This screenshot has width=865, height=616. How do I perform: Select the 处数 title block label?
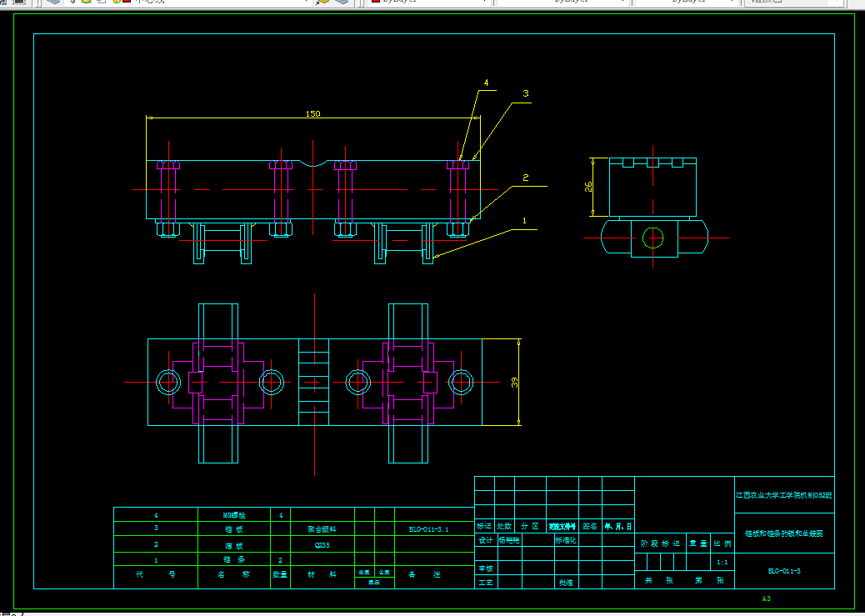(x=504, y=527)
